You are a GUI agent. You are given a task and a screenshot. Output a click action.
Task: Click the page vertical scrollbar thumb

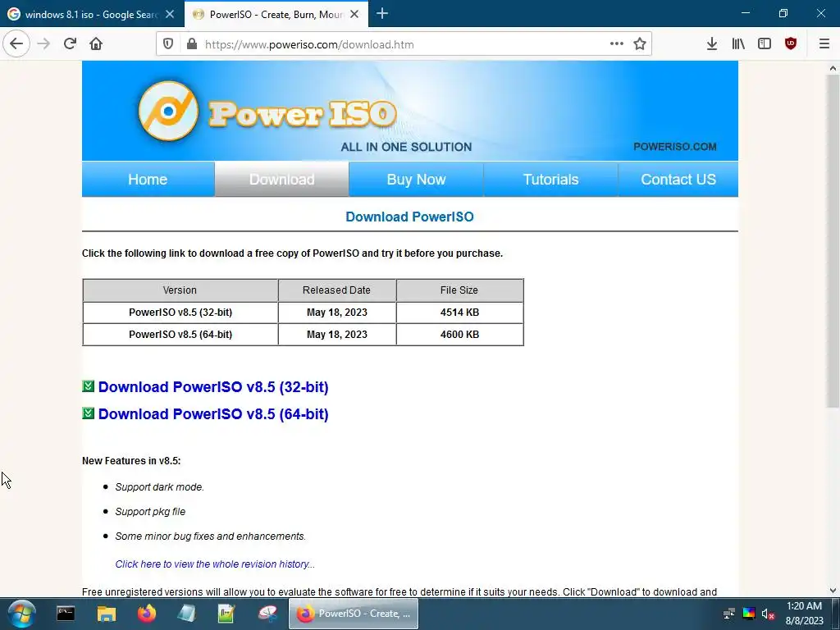[x=833, y=241]
